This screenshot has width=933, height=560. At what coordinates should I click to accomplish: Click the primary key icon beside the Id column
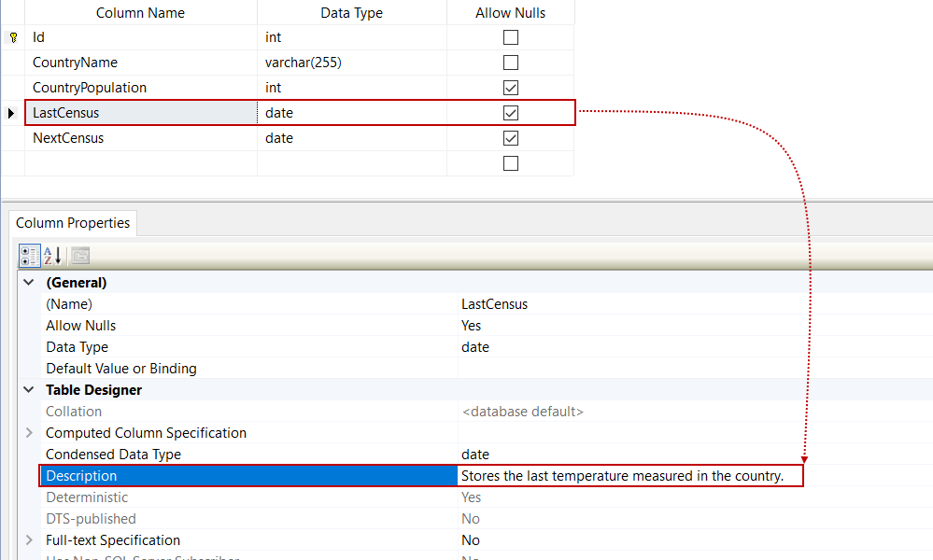click(x=11, y=36)
